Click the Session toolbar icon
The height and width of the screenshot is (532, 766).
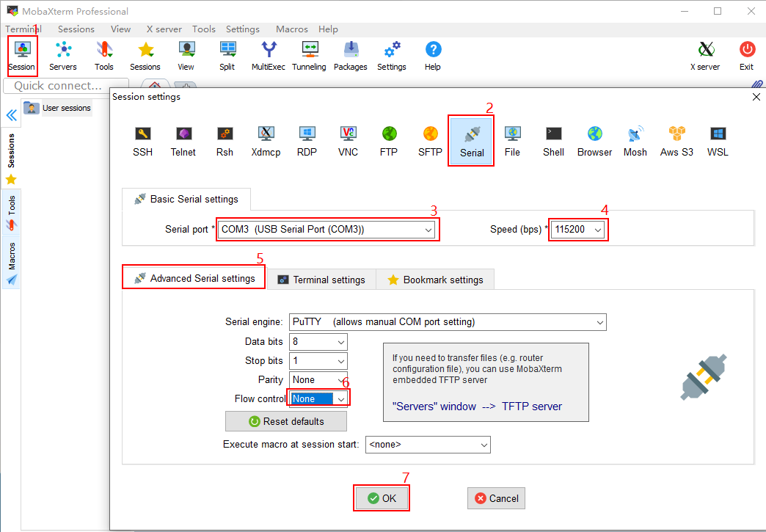coord(22,57)
